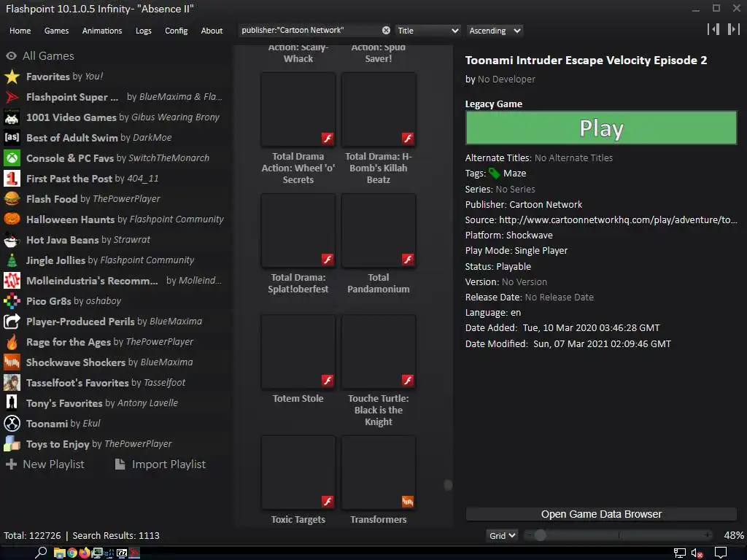The image size is (747, 560).
Task: Switch to the Games tab
Action: click(56, 31)
